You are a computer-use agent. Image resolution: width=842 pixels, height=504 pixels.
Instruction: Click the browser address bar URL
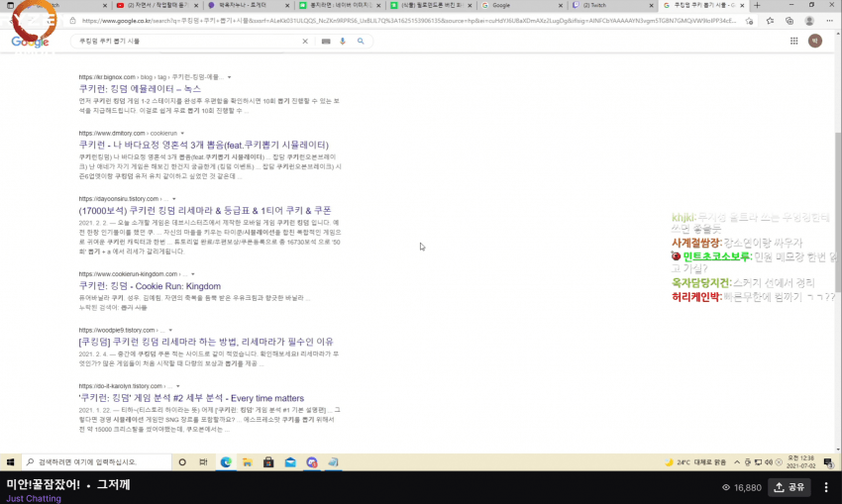[408, 21]
